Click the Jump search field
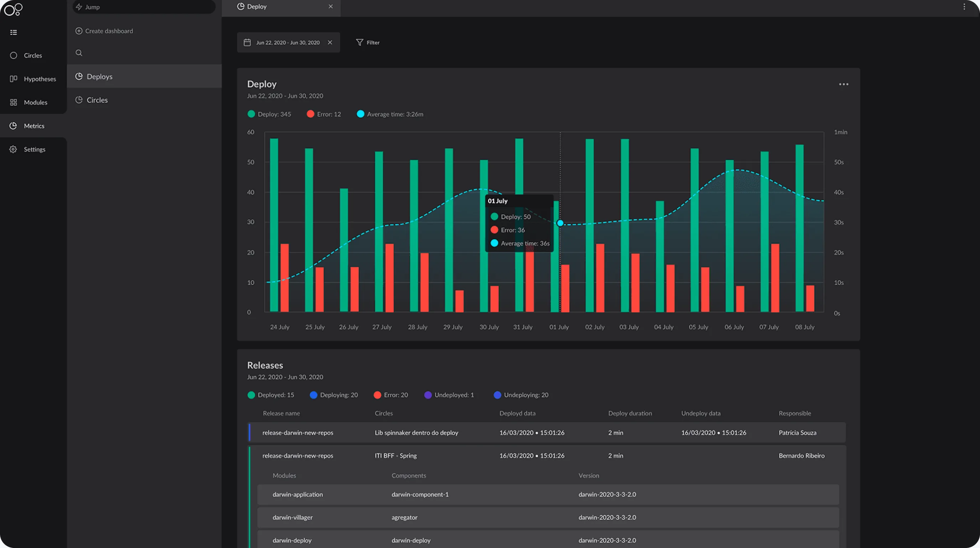The height and width of the screenshot is (548, 980). (144, 7)
